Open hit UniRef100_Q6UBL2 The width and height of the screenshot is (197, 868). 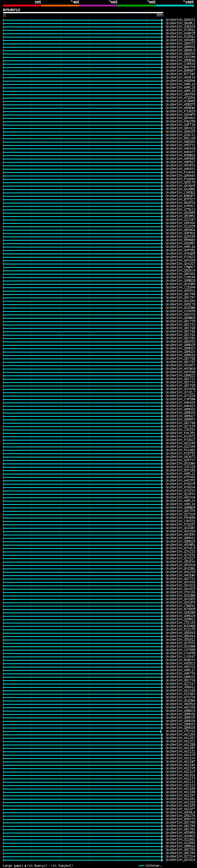180,23
